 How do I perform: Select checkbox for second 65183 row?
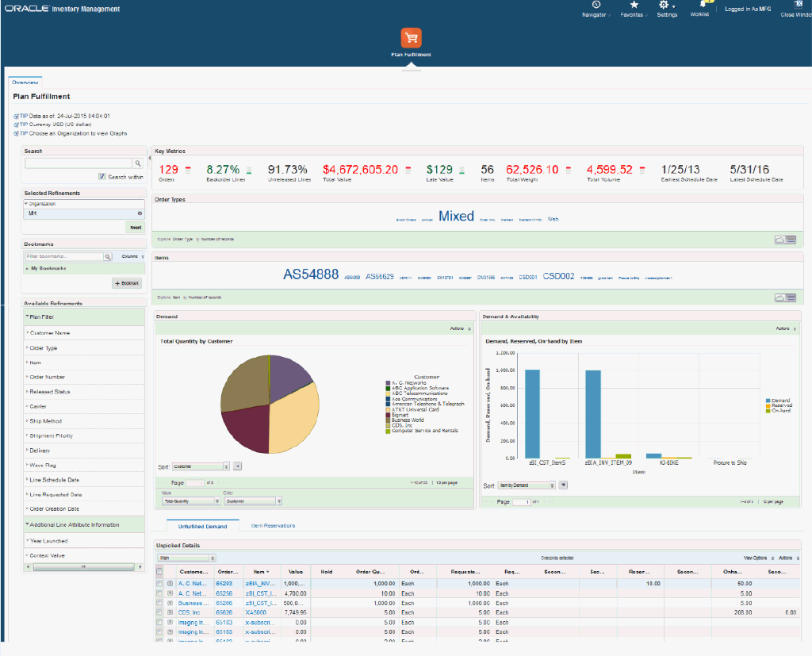coord(159,632)
